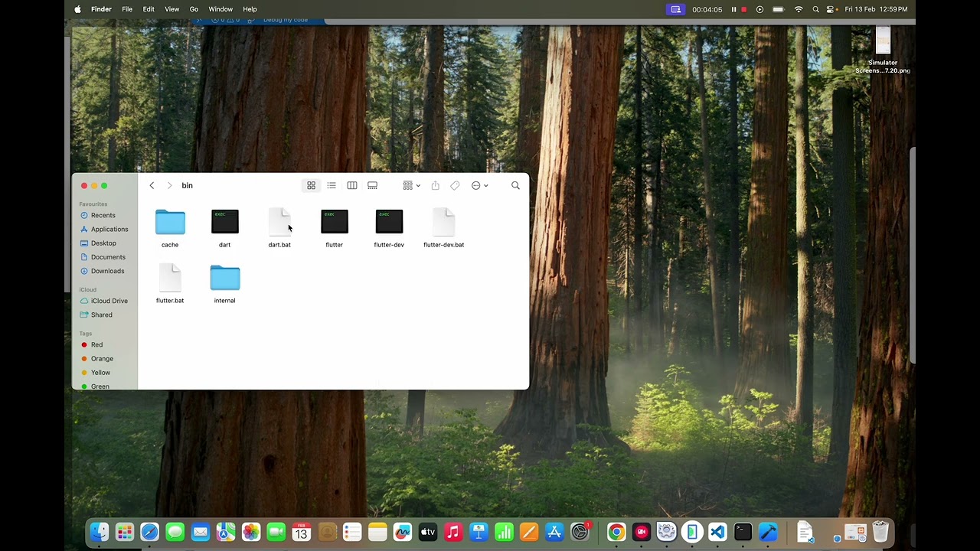Open Spotlight search in menu bar

pos(815,9)
